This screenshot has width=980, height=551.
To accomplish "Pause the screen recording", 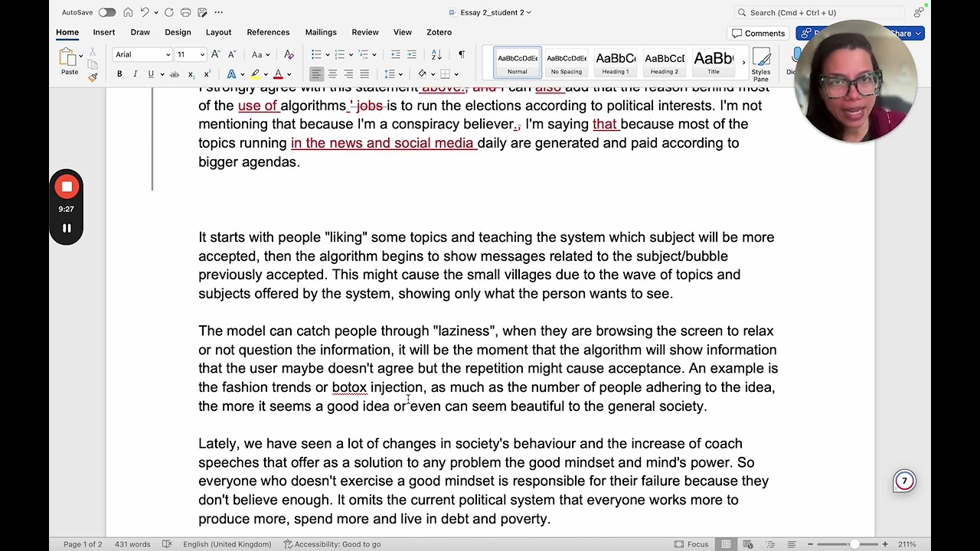I will click(x=67, y=228).
